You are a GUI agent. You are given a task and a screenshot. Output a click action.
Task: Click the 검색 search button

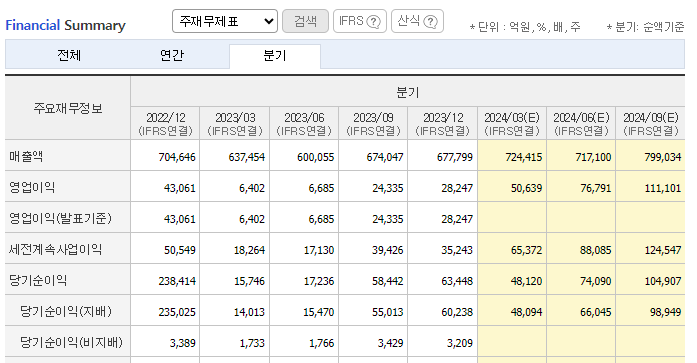305,21
